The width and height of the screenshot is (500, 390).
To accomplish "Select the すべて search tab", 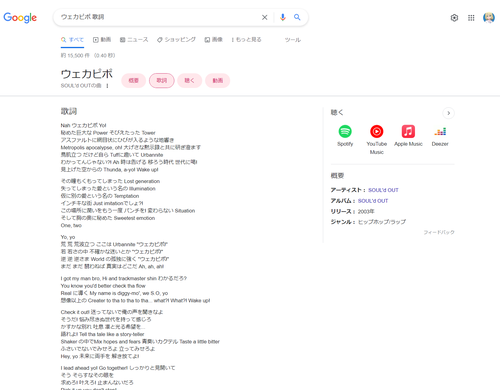I will click(x=72, y=40).
